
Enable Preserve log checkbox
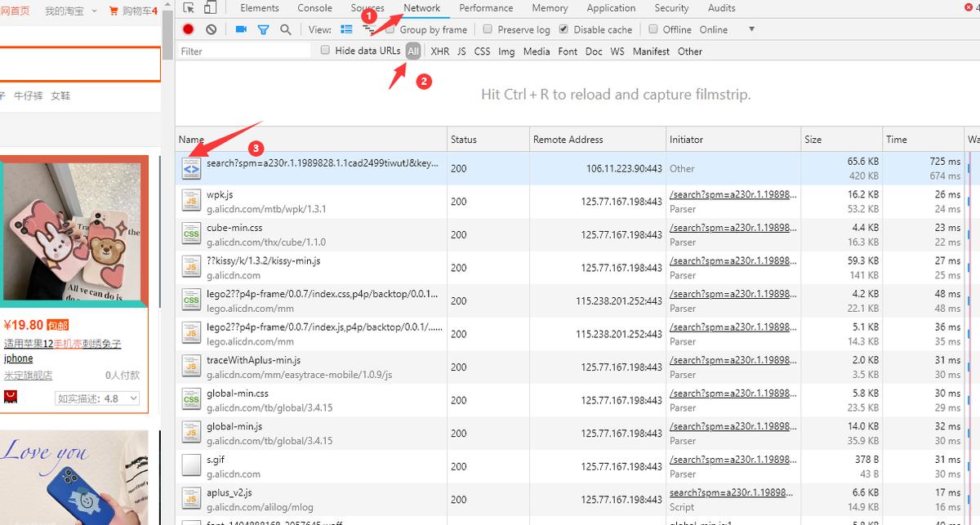(x=488, y=29)
